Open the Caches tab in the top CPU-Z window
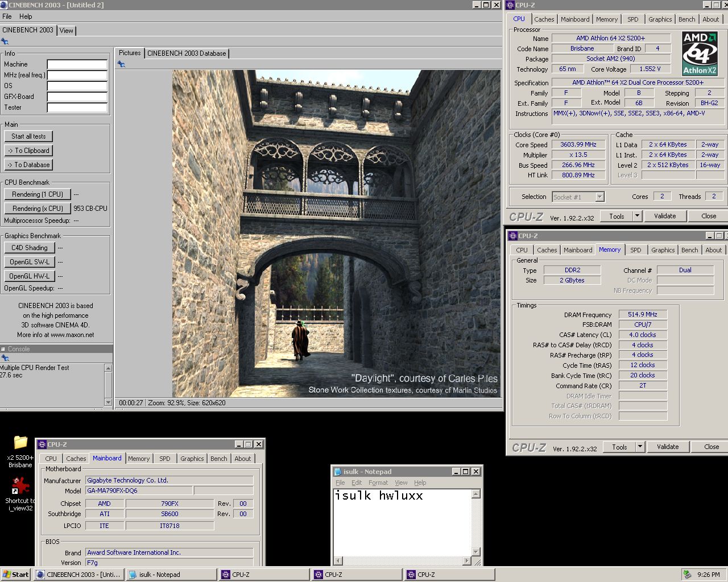The image size is (728, 582). tap(544, 19)
